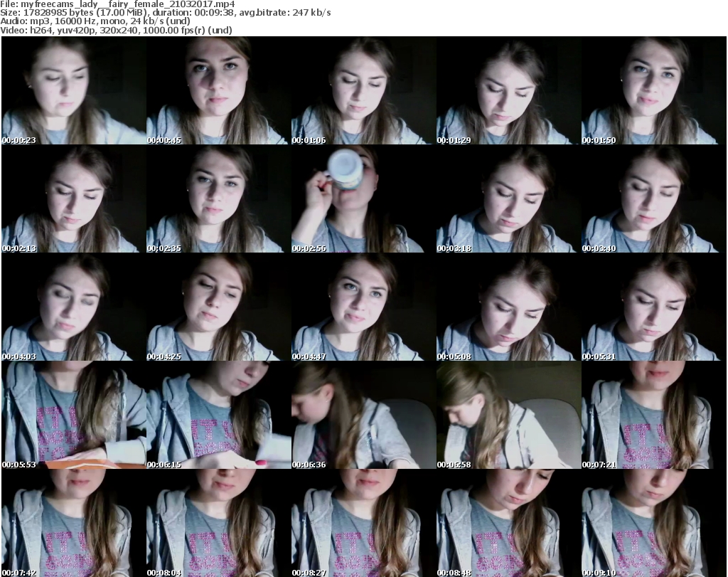Screen dimensions: 728x577
Task: Open the thumbnail stamped 00:02:13
Action: 74,198
